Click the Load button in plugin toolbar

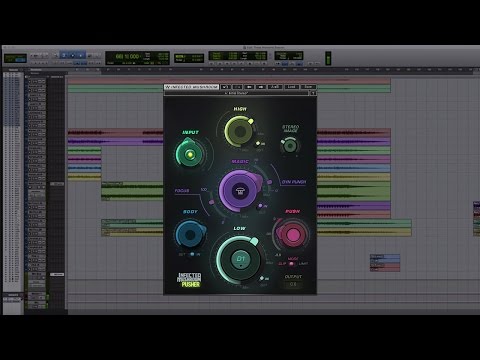(x=291, y=87)
